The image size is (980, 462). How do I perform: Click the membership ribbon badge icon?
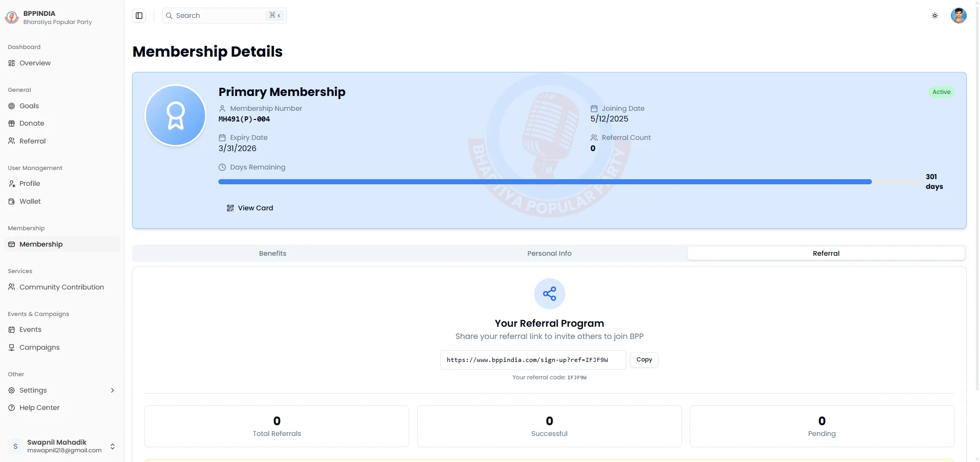pos(175,115)
